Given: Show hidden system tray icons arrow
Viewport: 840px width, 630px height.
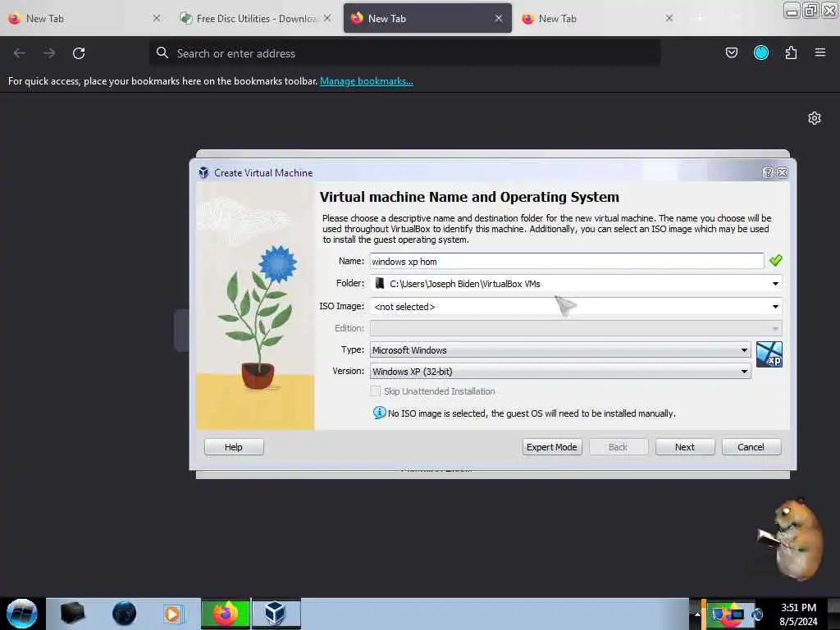Looking at the screenshot, I should [x=696, y=614].
